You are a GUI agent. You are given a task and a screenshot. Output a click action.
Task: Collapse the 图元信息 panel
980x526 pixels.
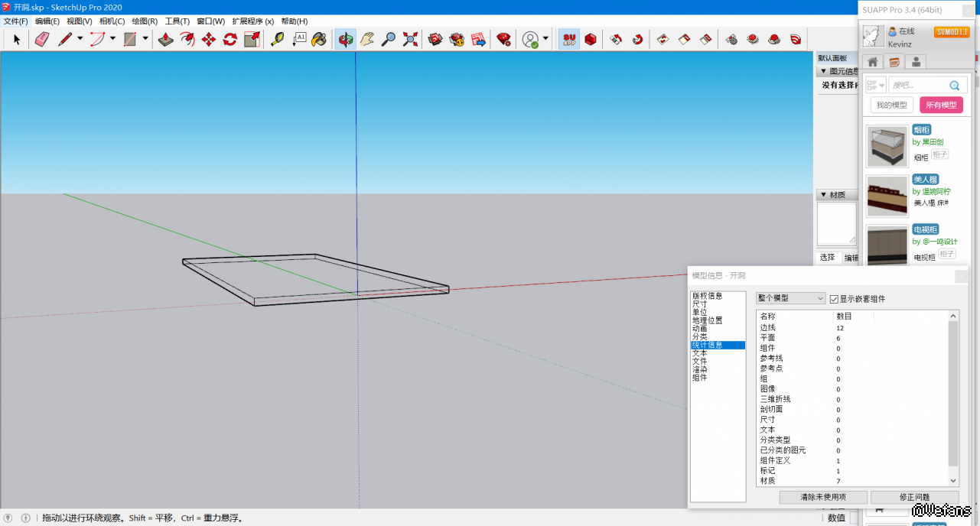coord(823,71)
